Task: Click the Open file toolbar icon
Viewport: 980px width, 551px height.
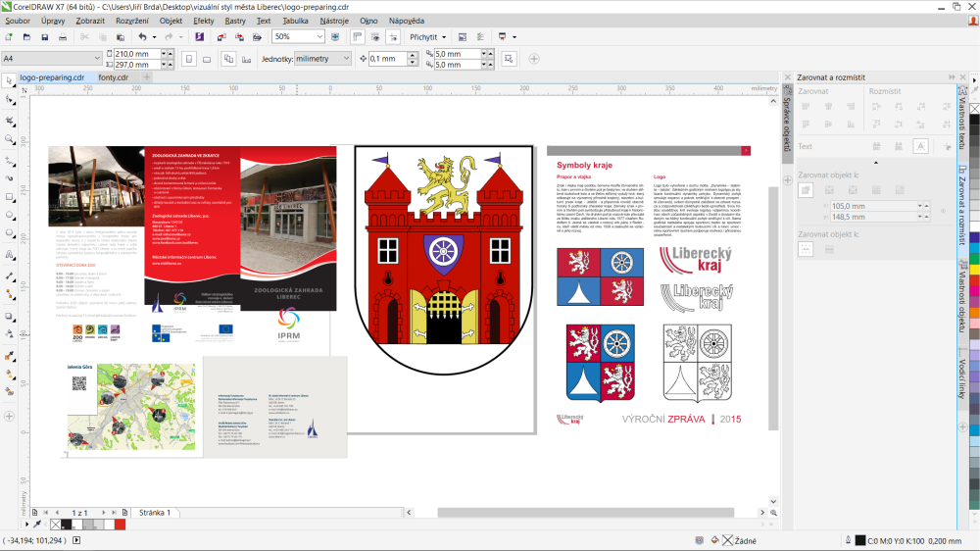Action: click(x=26, y=37)
